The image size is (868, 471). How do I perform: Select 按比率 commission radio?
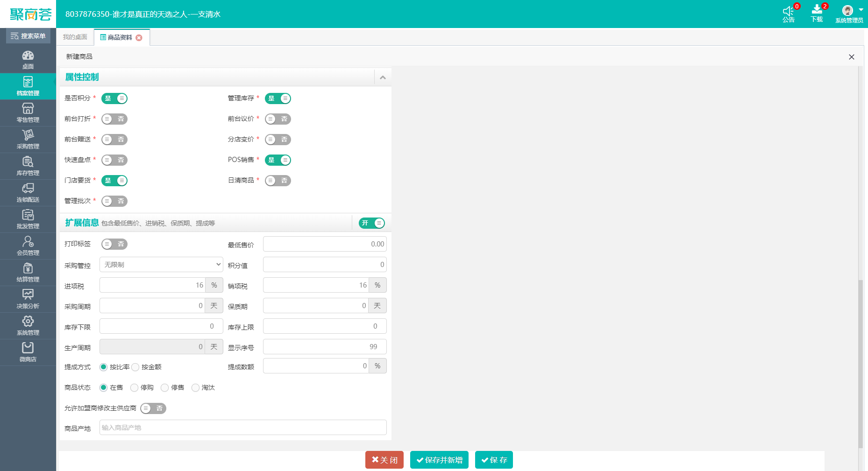104,367
